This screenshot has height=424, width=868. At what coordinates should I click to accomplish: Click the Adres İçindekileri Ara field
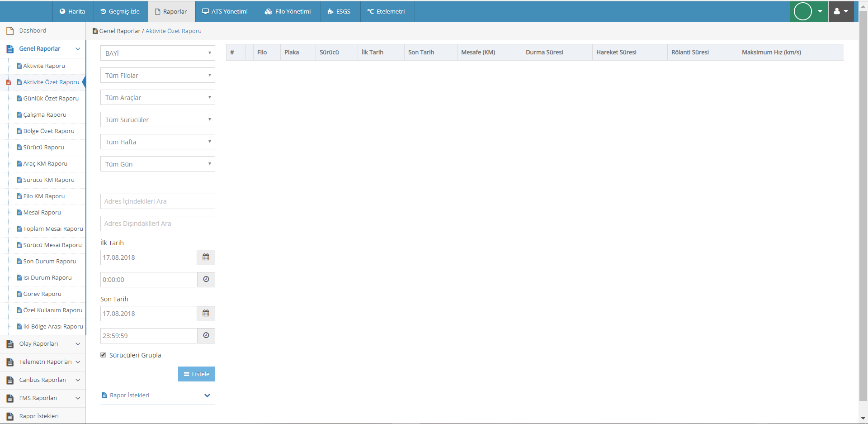coord(157,201)
